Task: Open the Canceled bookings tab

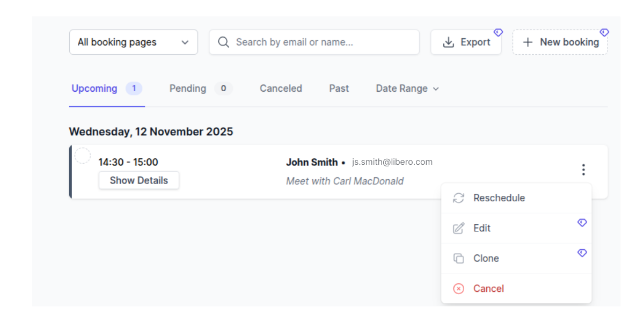Action: [x=281, y=89]
